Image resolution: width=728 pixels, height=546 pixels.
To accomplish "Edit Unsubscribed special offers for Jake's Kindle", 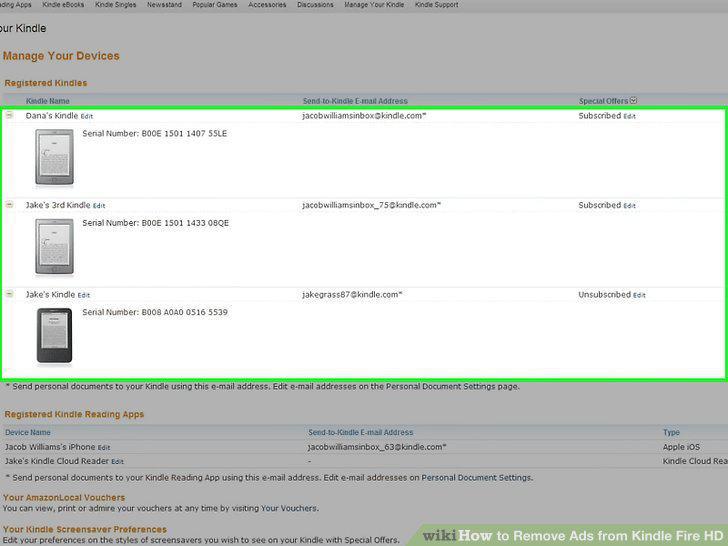I will [x=639, y=295].
